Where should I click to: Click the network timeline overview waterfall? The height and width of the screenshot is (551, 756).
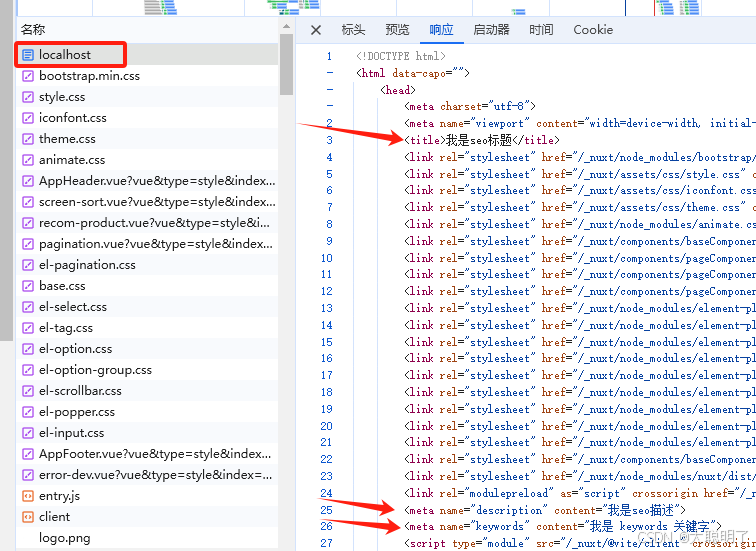386,8
